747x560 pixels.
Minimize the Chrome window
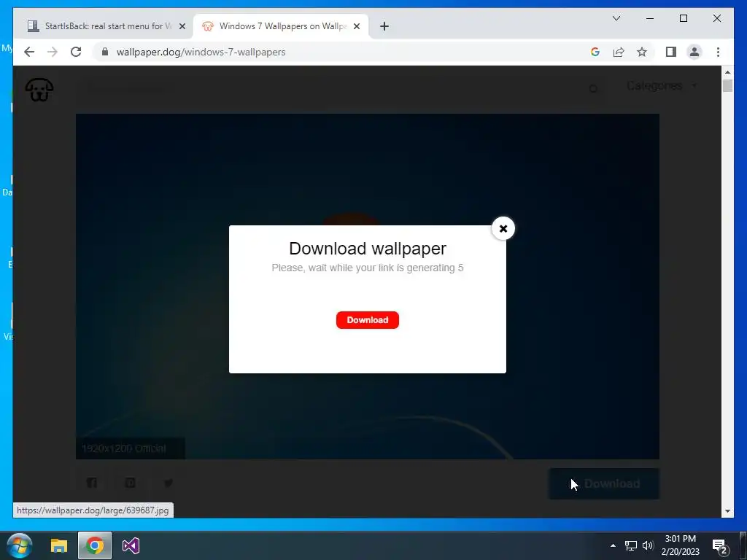click(x=650, y=18)
